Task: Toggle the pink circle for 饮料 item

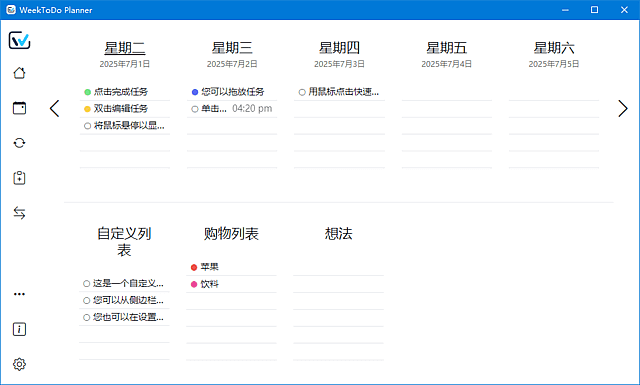Action: (194, 284)
